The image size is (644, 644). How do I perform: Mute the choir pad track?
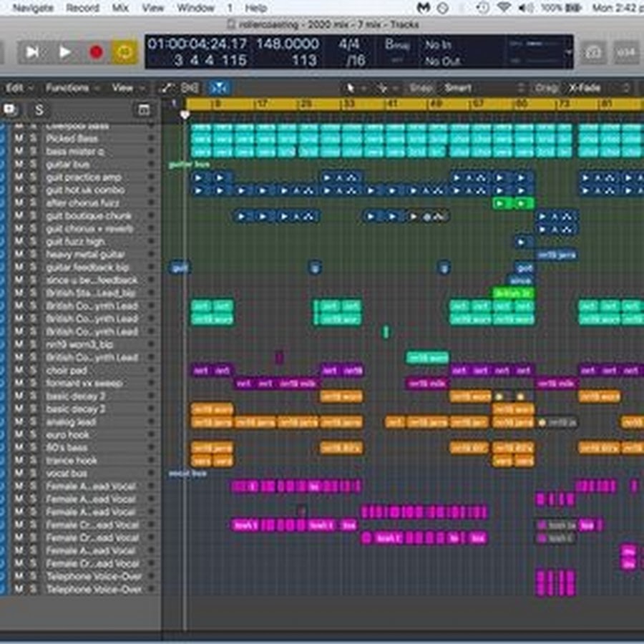pyautogui.click(x=19, y=371)
